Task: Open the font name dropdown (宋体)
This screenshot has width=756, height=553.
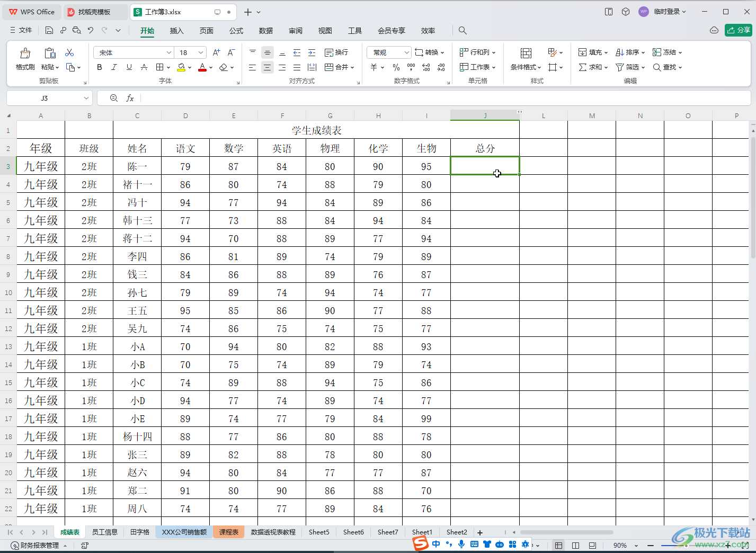Action: click(x=168, y=52)
